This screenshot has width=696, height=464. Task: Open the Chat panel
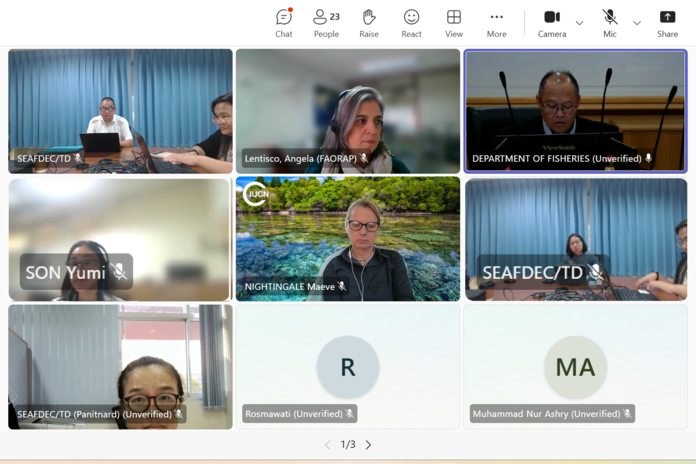pos(284,23)
